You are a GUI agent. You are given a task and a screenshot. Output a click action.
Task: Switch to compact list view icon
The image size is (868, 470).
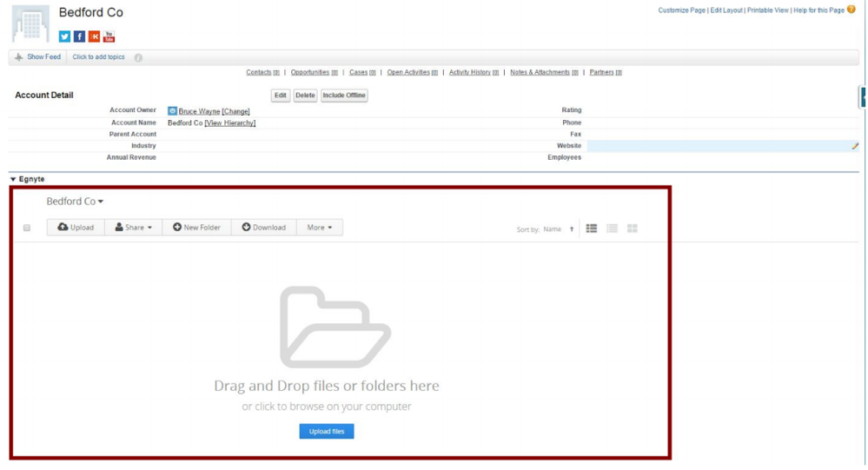[613, 228]
